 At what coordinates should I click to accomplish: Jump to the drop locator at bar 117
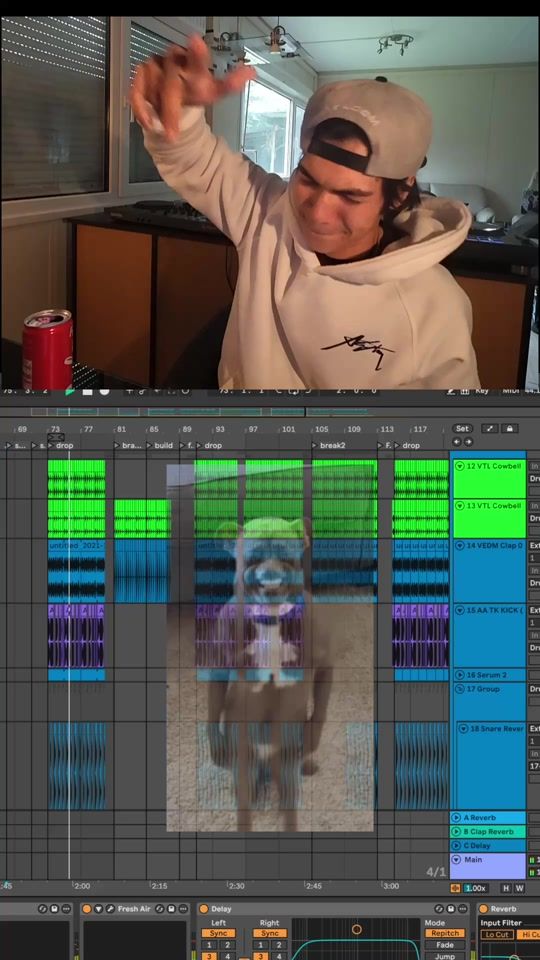coord(407,446)
